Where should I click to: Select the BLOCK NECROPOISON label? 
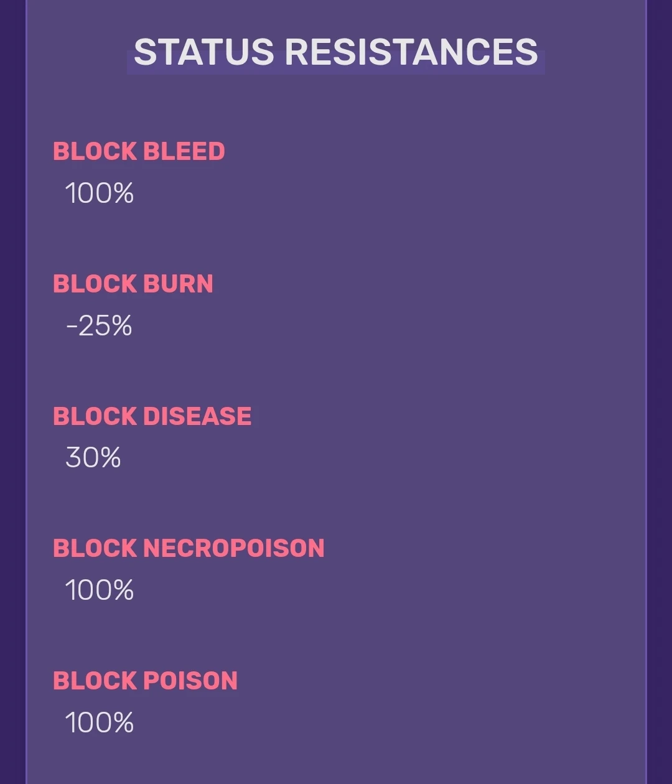click(x=189, y=548)
